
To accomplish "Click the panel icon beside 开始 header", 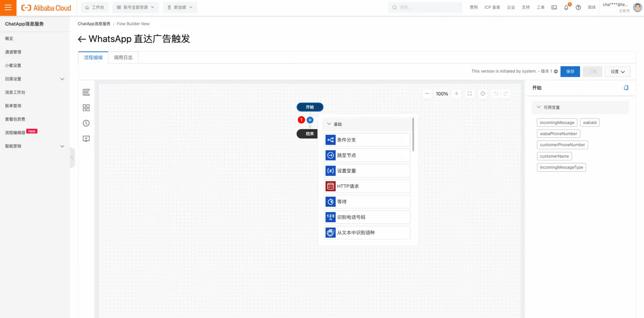I will click(626, 87).
